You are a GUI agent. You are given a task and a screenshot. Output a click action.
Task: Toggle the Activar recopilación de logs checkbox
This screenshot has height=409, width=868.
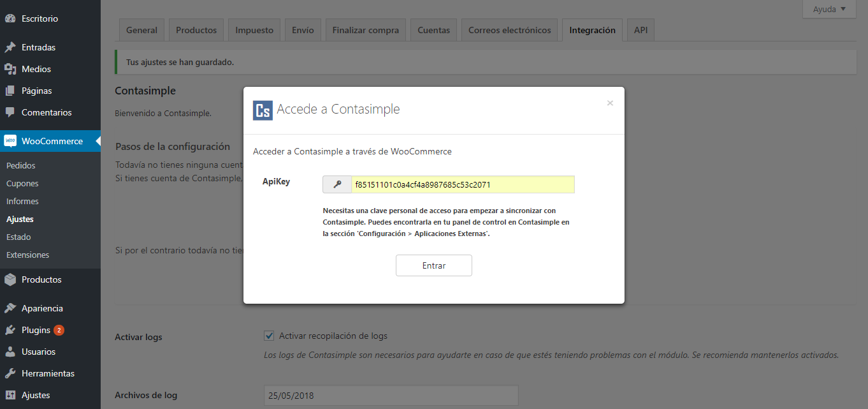point(269,336)
